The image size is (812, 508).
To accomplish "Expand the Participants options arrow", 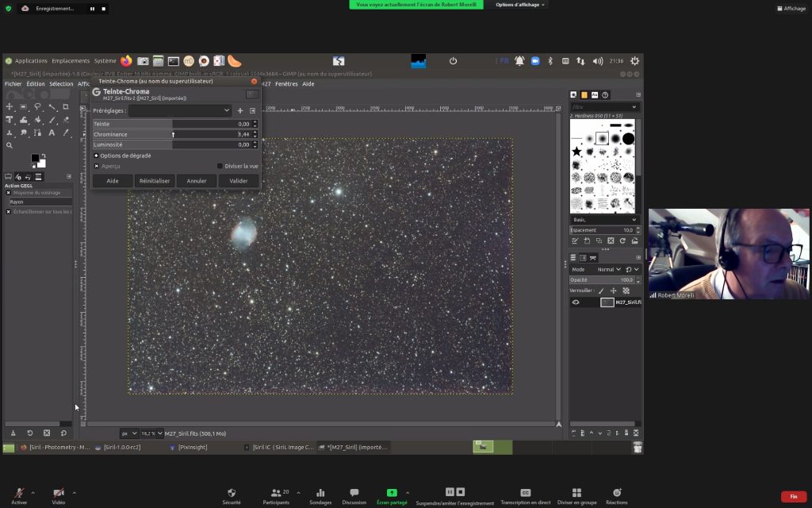I will [298, 493].
